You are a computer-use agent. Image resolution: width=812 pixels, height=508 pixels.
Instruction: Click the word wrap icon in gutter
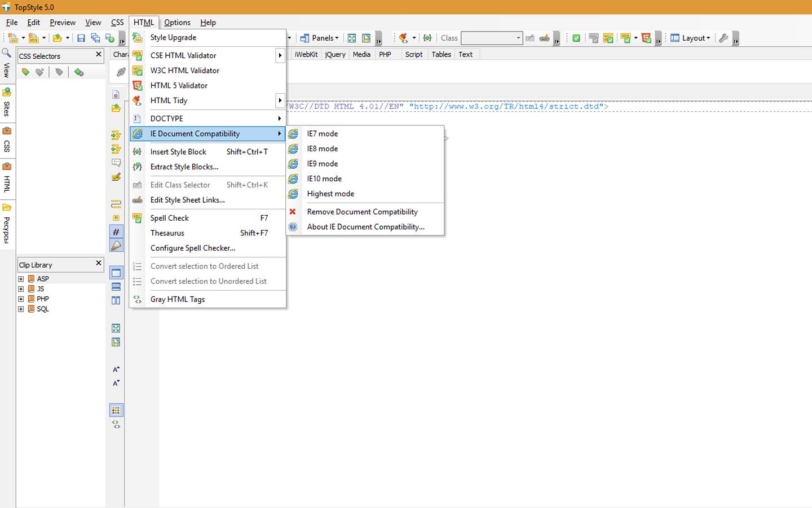pyautogui.click(x=116, y=204)
